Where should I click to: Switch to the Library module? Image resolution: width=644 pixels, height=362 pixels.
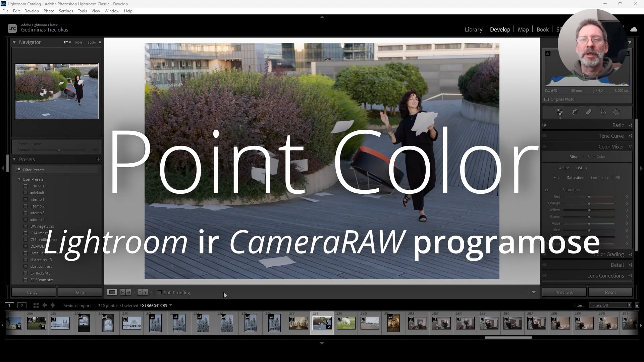tap(473, 29)
